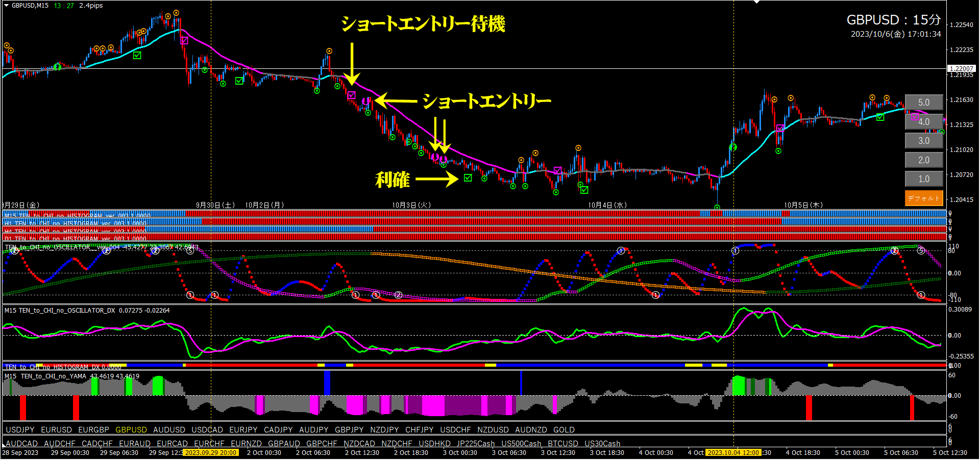This screenshot has height=460, width=980.
Task: Change symbol to USDCAD
Action: 207,430
